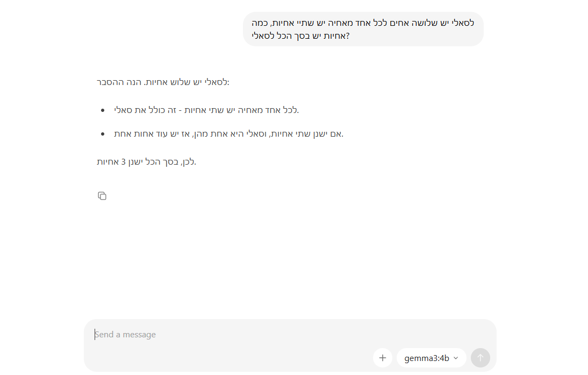Click the second bullet dot marker
588x375 pixels.
pyautogui.click(x=103, y=133)
